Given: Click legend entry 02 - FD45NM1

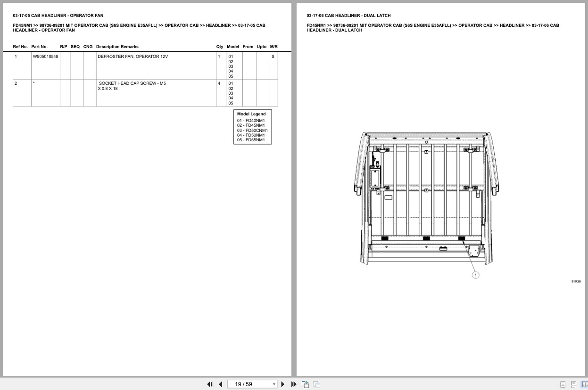Looking at the screenshot, I should pyautogui.click(x=251, y=125).
